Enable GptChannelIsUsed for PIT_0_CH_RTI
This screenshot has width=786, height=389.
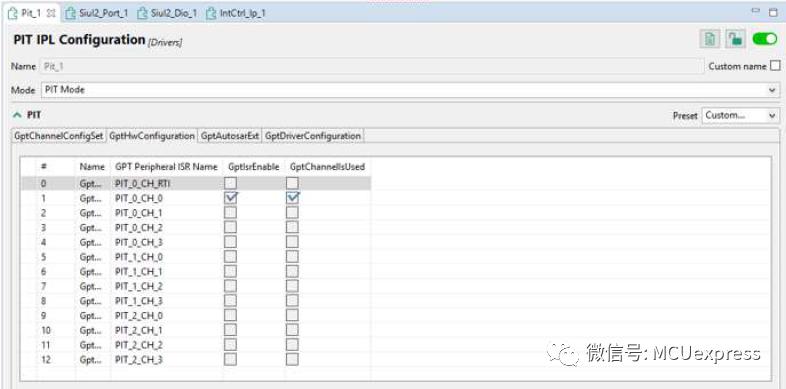[x=292, y=183]
